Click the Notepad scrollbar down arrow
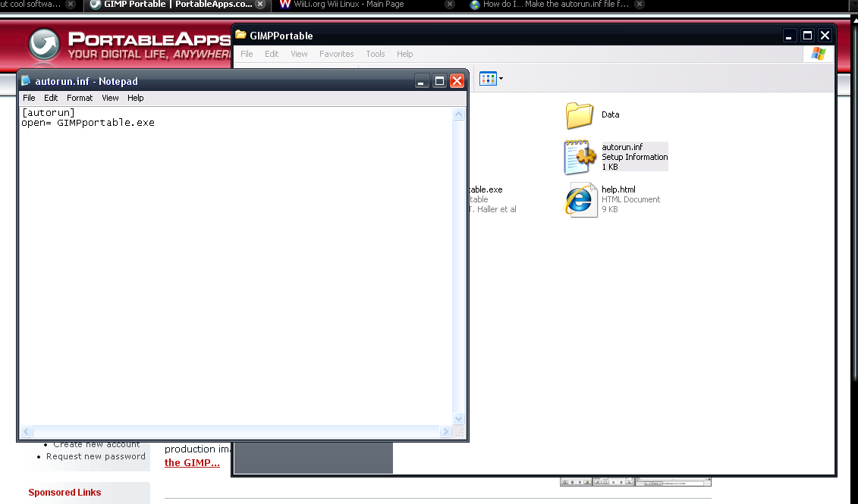 [x=458, y=418]
